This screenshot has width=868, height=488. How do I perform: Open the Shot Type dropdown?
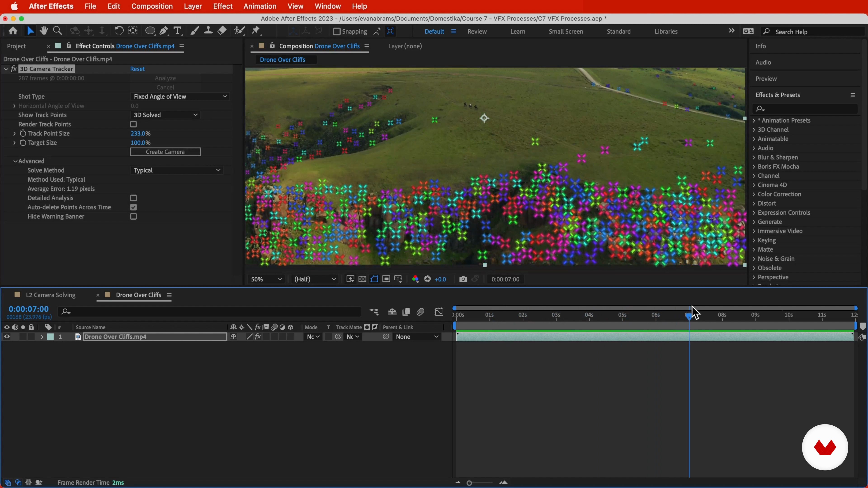click(180, 97)
